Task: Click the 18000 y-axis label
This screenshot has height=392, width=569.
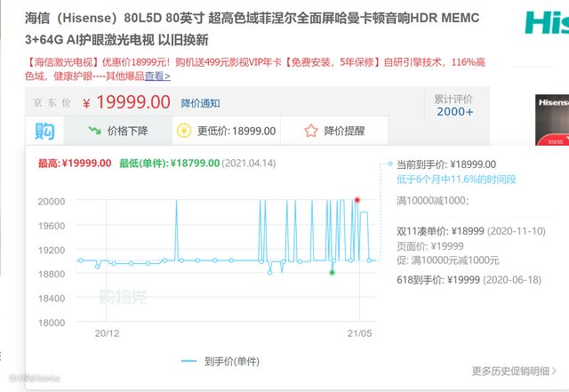Action: pos(52,323)
